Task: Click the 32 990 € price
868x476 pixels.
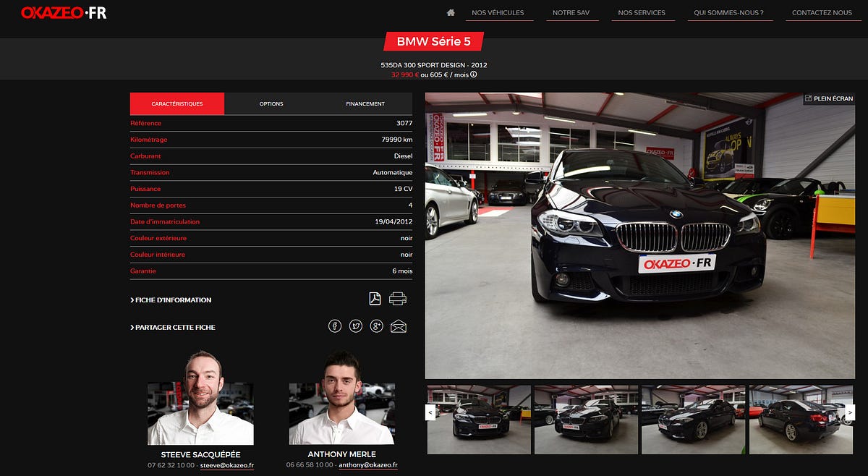Action: pos(405,75)
